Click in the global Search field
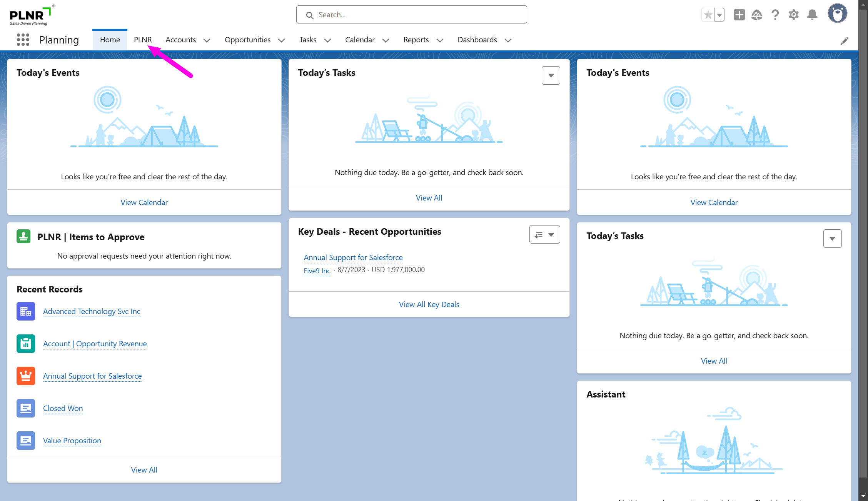Viewport: 868px width, 501px height. (412, 15)
